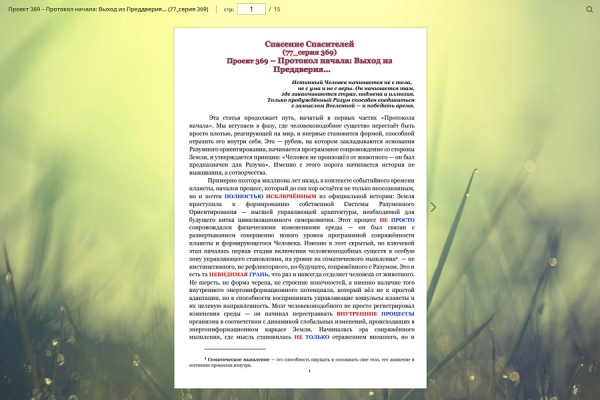
Task: Click highlighted words 'НЕВИДИМАЯ ГРАНЬ'
Action: pos(239,274)
